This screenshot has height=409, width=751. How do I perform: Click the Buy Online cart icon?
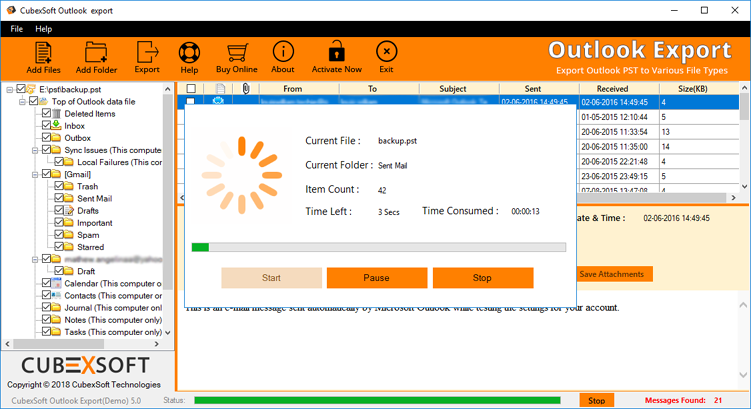237,57
